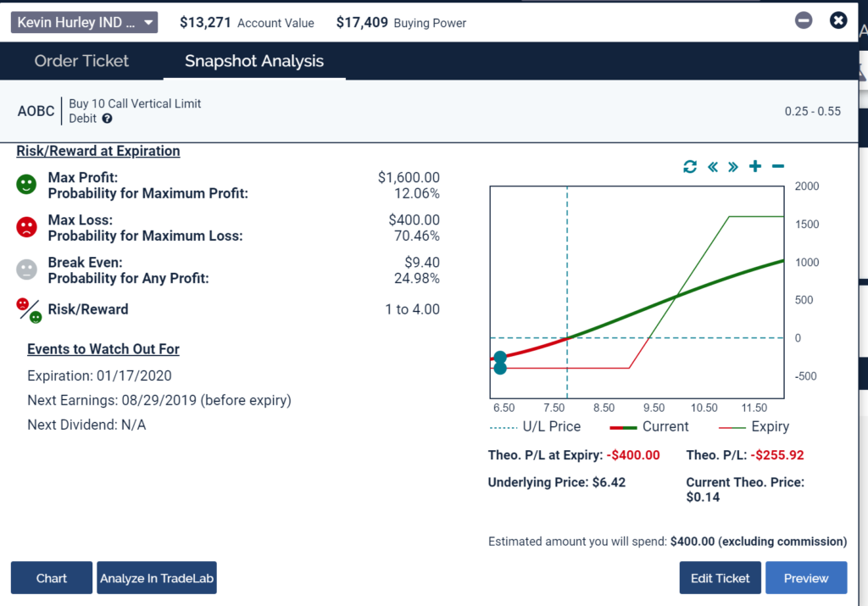This screenshot has width=868, height=606.
Task: Minimize the order panel with the circled minus
Action: (804, 20)
